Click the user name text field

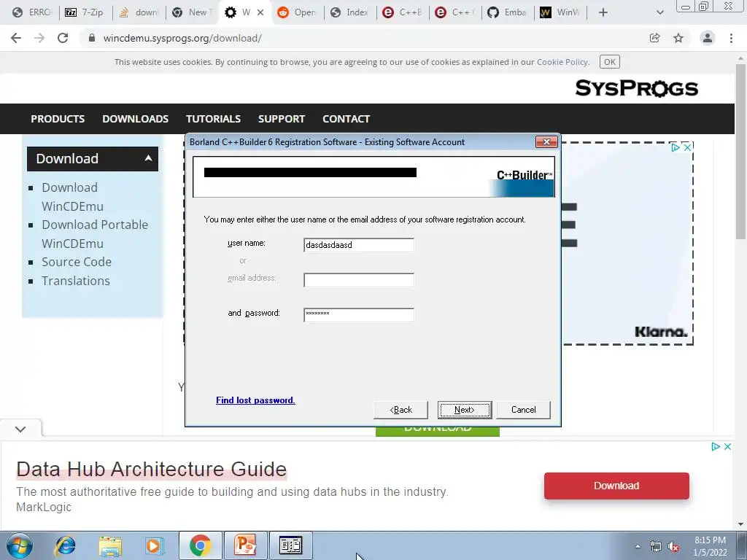359,245
